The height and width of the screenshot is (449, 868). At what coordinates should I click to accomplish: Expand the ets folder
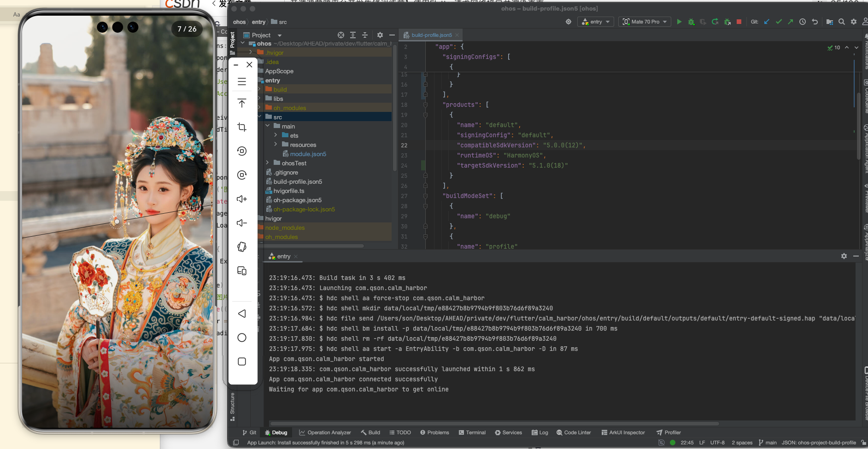[276, 135]
